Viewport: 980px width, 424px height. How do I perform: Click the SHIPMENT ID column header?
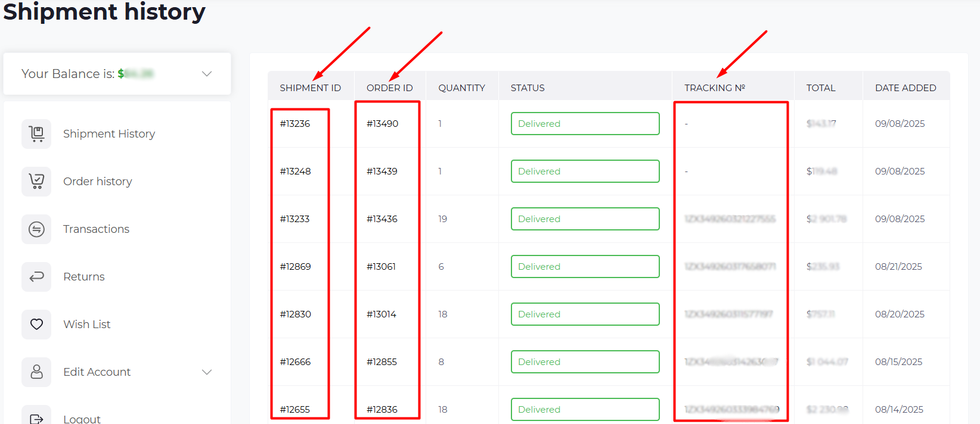click(311, 88)
